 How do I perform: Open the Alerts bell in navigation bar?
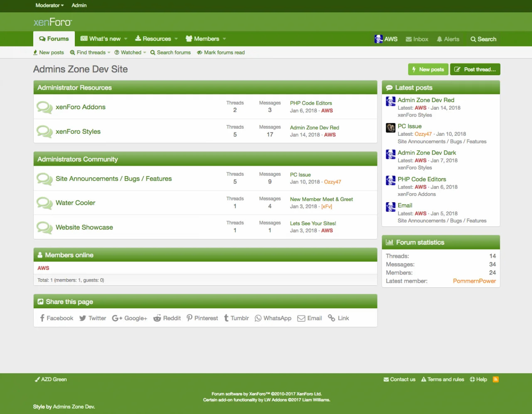point(448,39)
